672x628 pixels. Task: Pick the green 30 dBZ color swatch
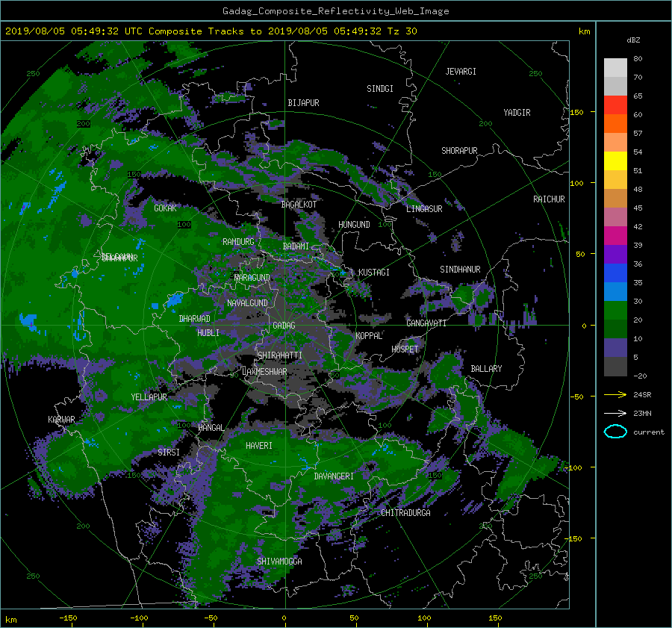coord(615,310)
